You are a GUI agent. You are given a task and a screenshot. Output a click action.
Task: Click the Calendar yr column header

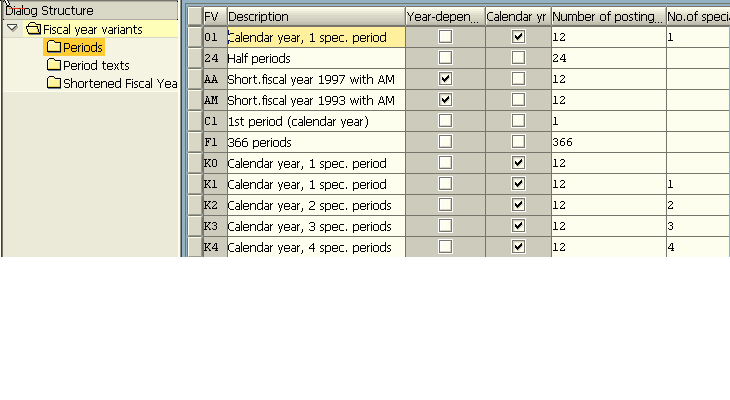tap(518, 16)
